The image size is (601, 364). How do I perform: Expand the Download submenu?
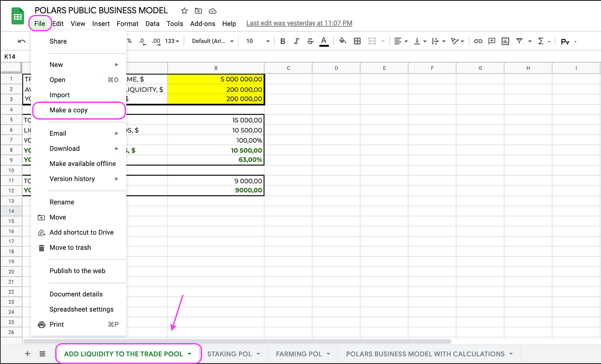(x=79, y=148)
